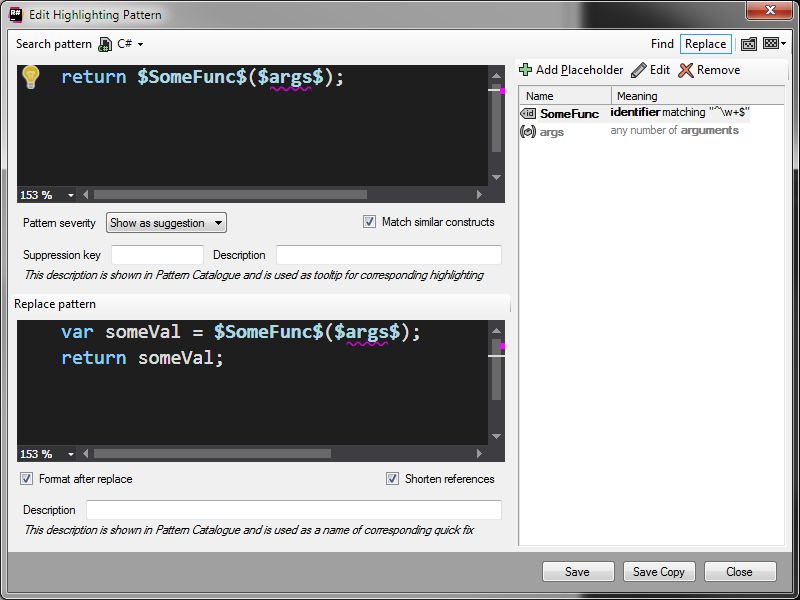Switch to Find mode
This screenshot has width=800, height=600.
[662, 44]
